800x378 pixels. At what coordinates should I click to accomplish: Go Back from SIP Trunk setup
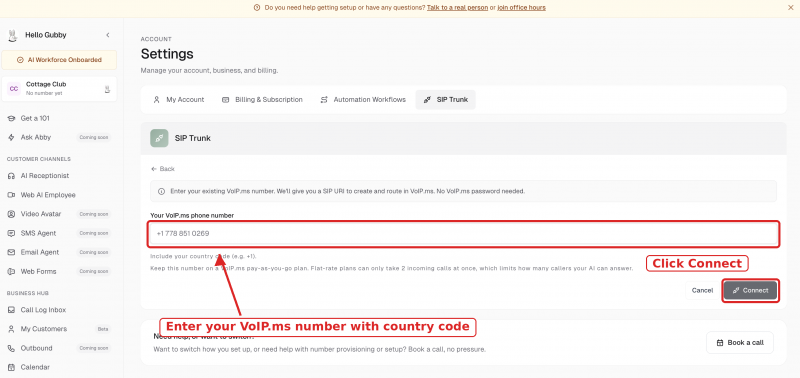163,169
